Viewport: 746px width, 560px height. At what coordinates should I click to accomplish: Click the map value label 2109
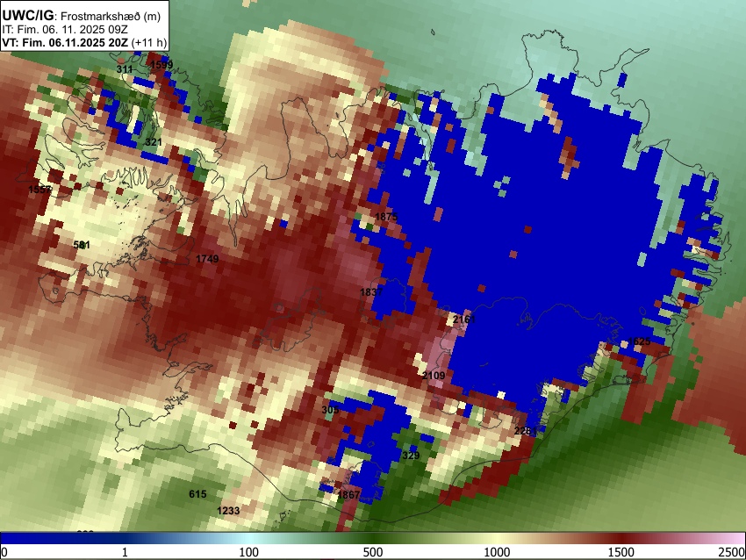click(x=434, y=376)
